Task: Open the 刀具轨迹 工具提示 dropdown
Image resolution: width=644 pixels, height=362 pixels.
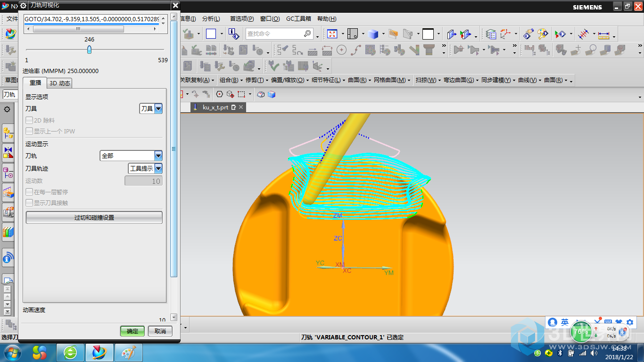Action: (x=145, y=168)
